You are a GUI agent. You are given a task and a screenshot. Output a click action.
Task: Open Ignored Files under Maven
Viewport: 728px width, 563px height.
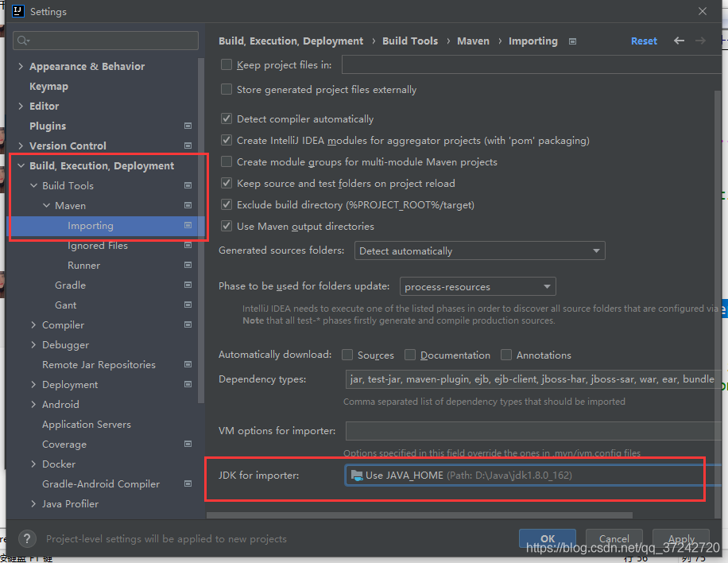(x=98, y=245)
